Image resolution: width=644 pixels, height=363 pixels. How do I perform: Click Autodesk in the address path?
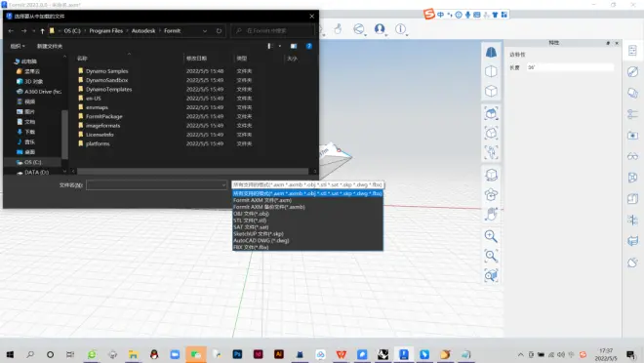click(143, 31)
